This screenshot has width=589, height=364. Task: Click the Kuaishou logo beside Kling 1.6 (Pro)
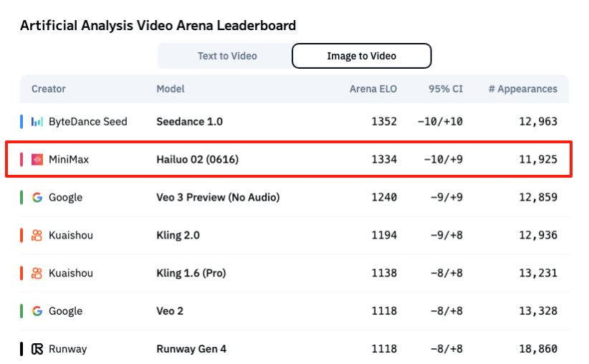coord(37,274)
